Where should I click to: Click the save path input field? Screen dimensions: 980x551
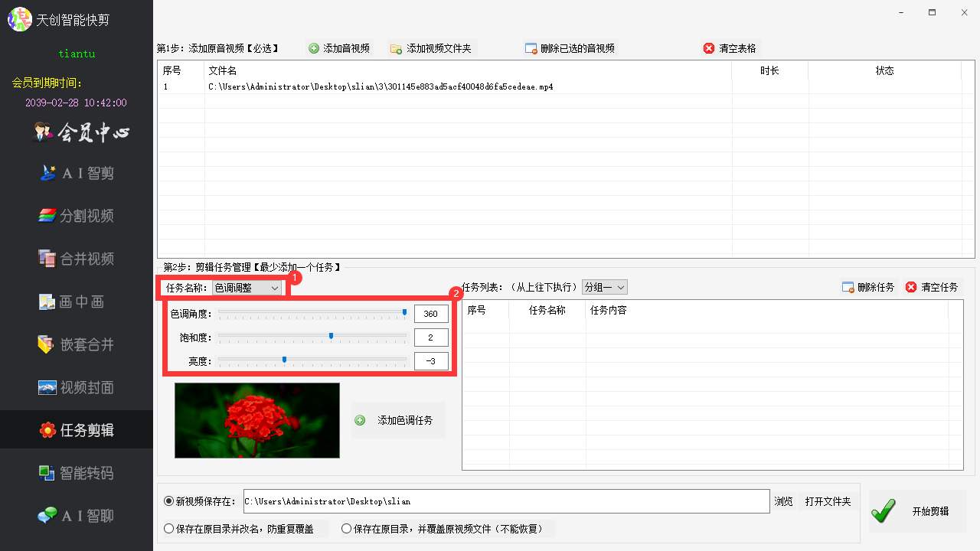[506, 501]
